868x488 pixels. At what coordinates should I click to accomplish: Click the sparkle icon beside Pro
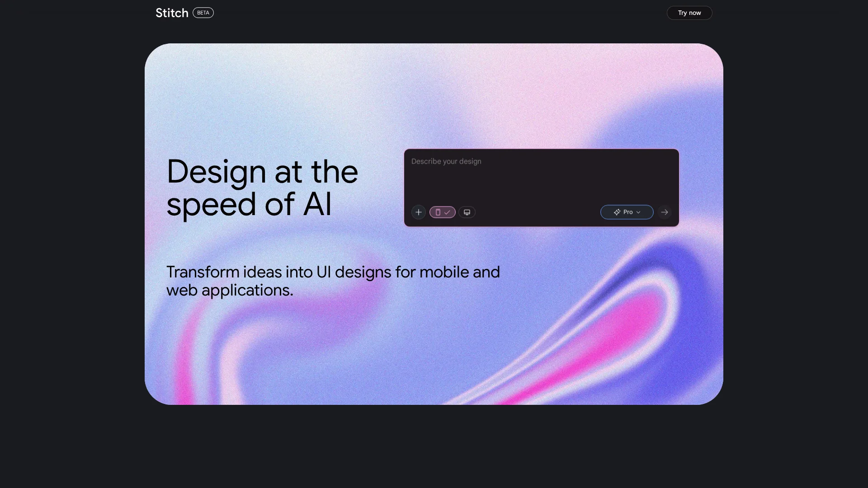coord(617,212)
